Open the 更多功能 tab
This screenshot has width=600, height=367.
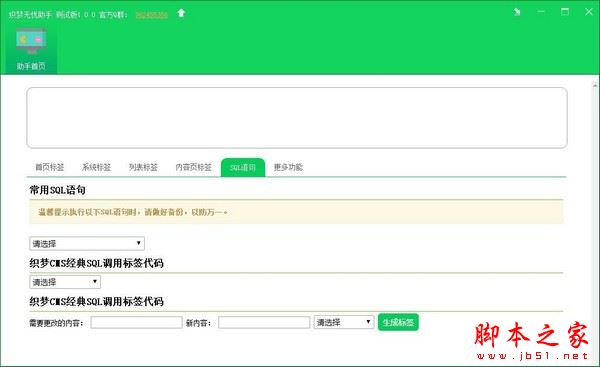point(288,167)
